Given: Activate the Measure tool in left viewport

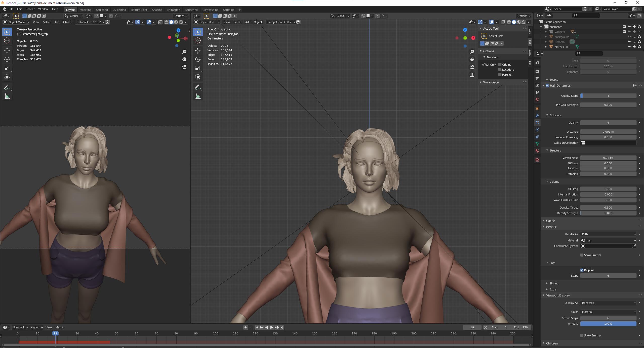Looking at the screenshot, I should (7, 96).
